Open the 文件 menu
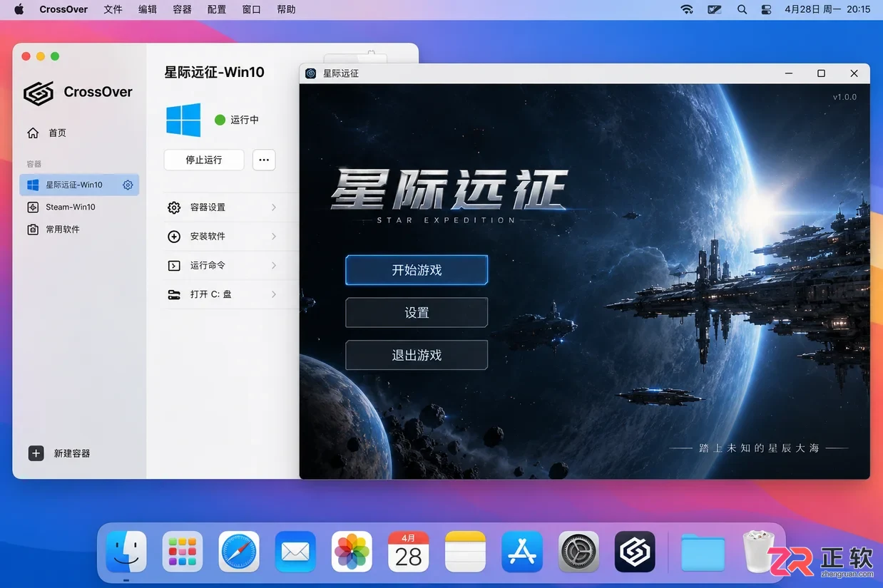Screen dimensions: 883x588 point(113,9)
